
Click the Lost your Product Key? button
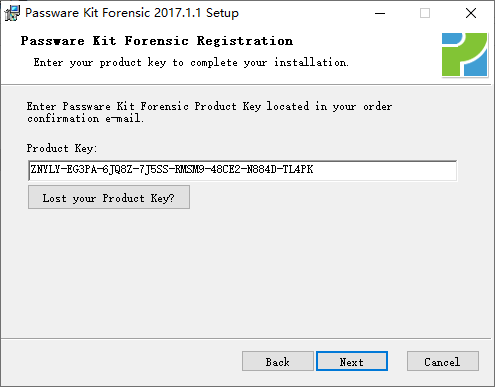109,197
